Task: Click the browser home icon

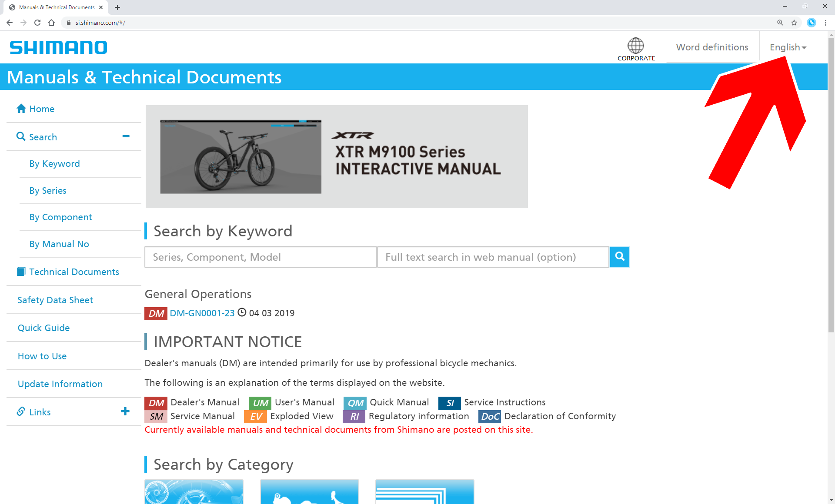Action: coord(51,23)
